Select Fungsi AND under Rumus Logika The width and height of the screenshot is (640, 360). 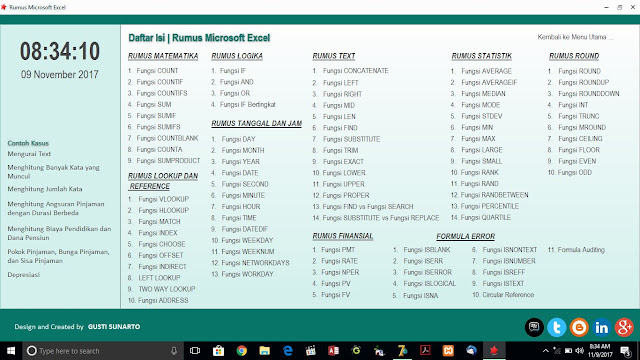click(237, 82)
